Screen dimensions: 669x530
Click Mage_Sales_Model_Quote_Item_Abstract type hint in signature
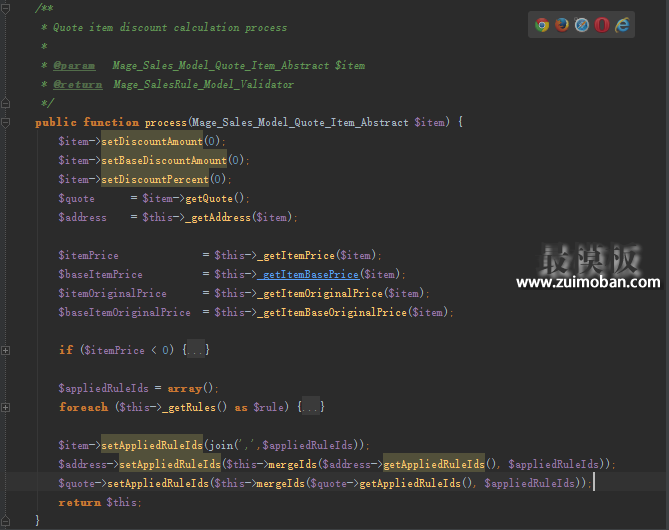(300, 123)
